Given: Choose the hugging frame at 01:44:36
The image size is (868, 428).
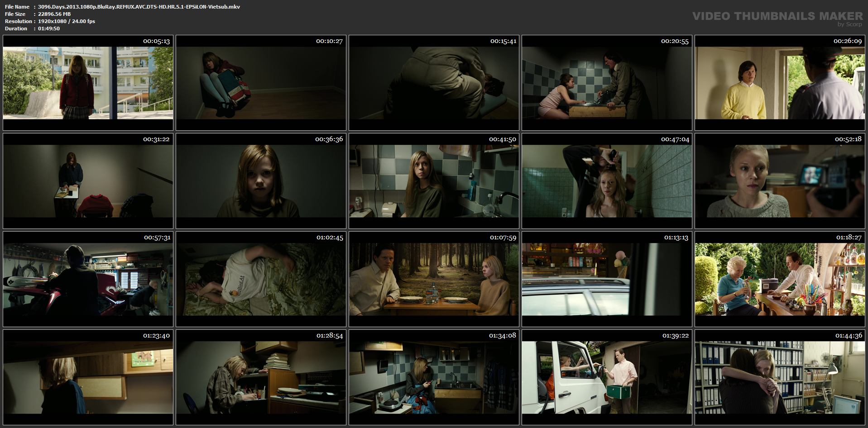Looking at the screenshot, I should (780, 377).
